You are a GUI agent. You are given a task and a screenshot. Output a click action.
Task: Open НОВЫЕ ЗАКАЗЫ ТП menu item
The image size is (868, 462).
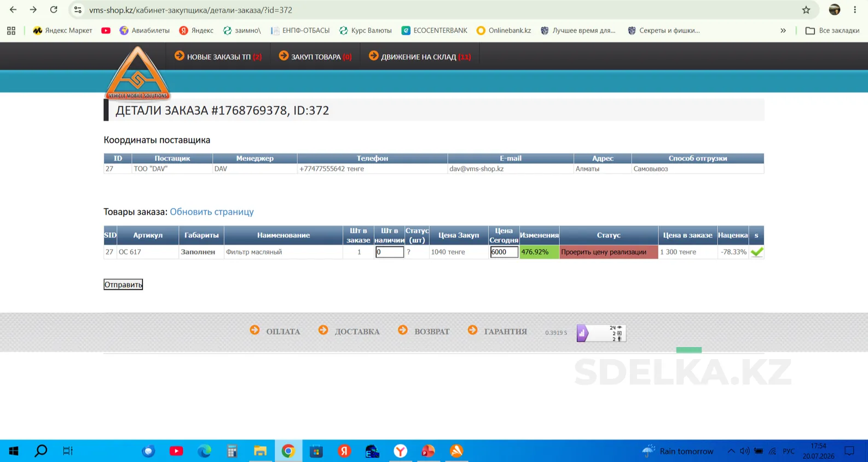click(218, 56)
